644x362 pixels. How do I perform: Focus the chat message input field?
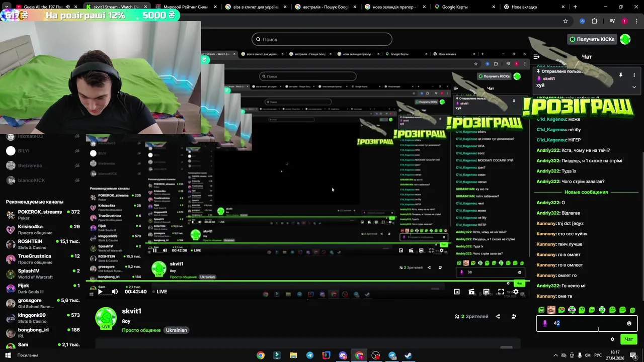tap(587, 323)
